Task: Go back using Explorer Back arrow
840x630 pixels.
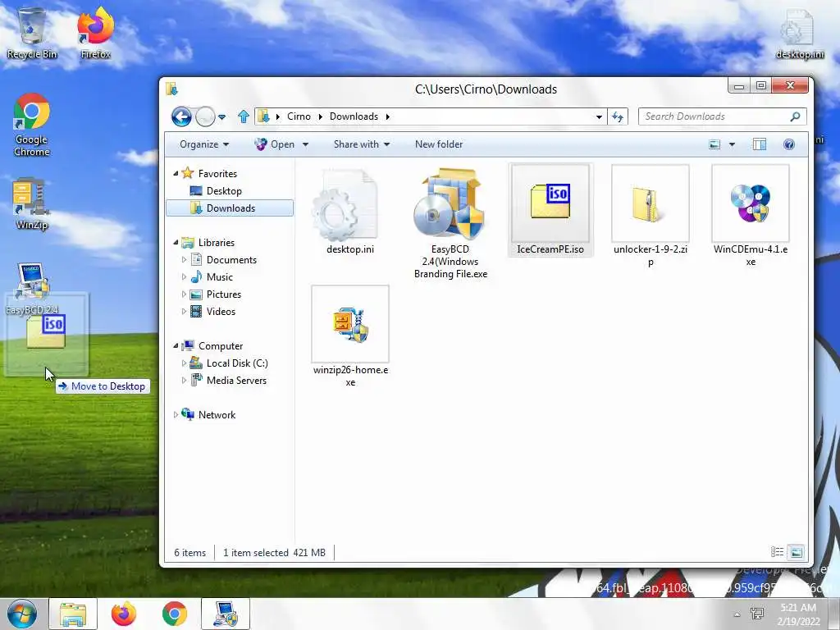Action: (181, 116)
